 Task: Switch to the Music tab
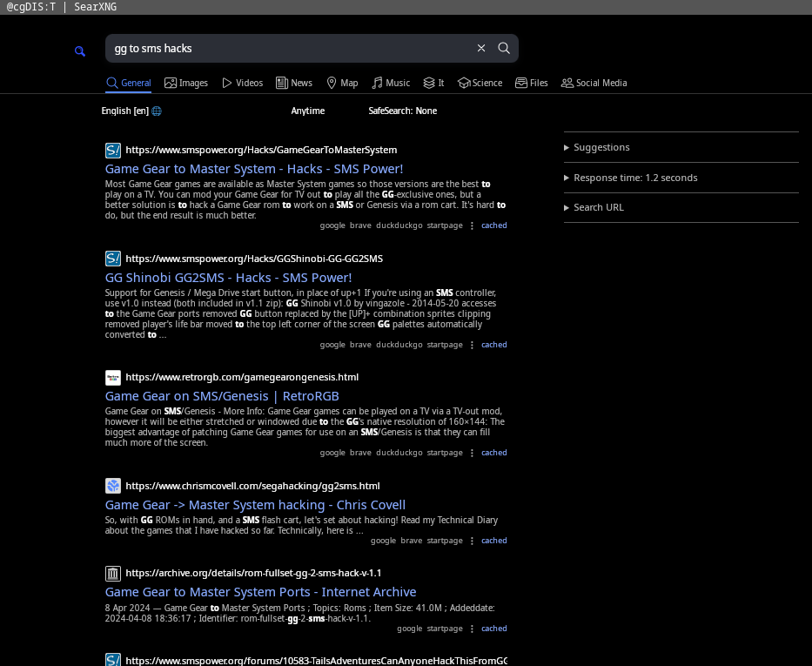point(391,83)
